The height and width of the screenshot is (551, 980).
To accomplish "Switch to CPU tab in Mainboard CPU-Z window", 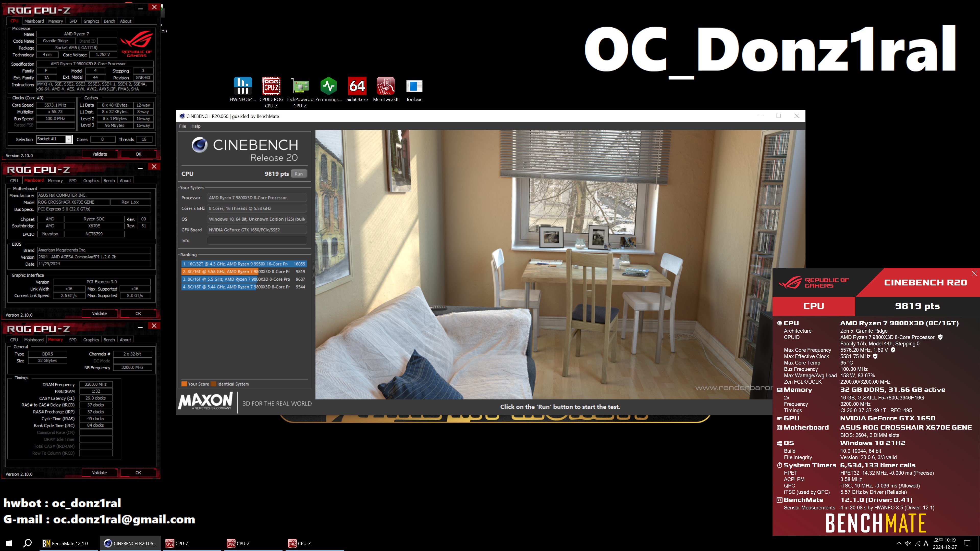I will point(14,181).
